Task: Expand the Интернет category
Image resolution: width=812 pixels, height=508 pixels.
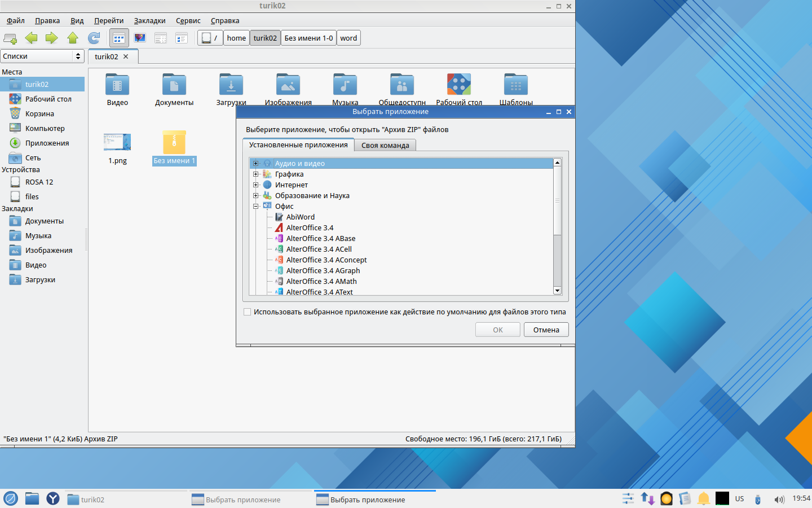Action: pos(256,185)
